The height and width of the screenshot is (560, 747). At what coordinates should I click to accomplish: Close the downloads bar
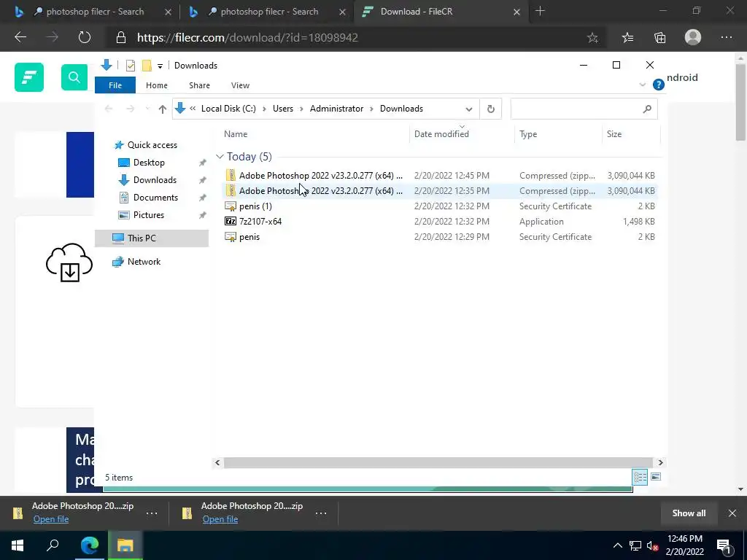click(x=732, y=513)
